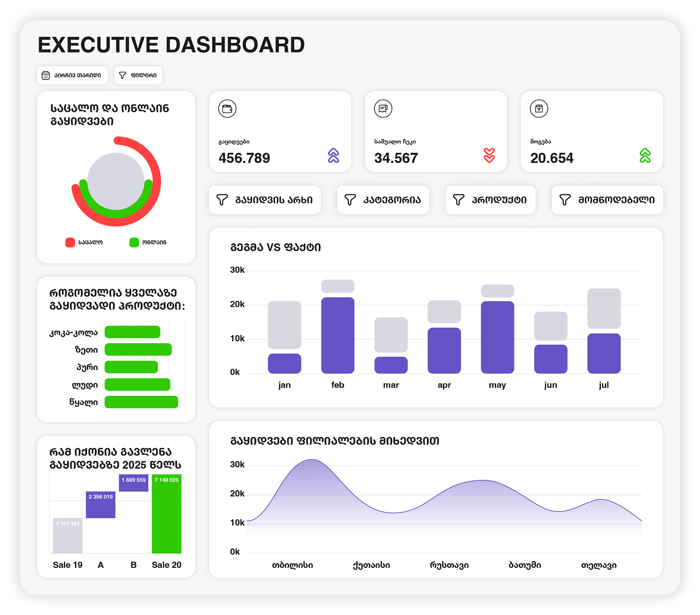Click the green up-arrows next to 20.654
700x615 pixels.
pos(645,155)
